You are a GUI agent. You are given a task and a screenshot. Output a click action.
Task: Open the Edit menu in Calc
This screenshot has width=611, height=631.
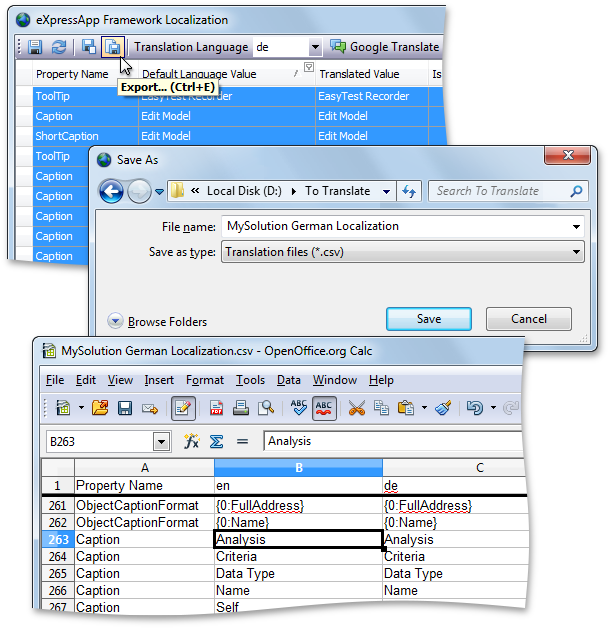[x=86, y=380]
